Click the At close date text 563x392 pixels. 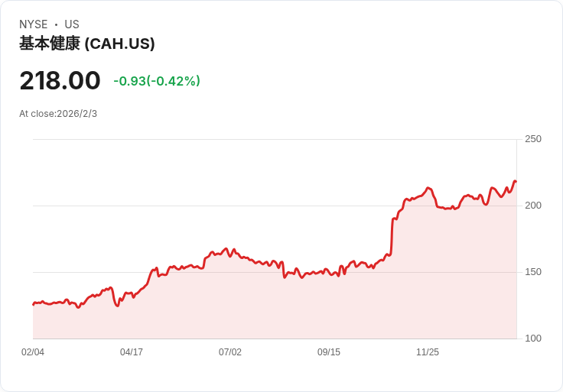point(58,114)
